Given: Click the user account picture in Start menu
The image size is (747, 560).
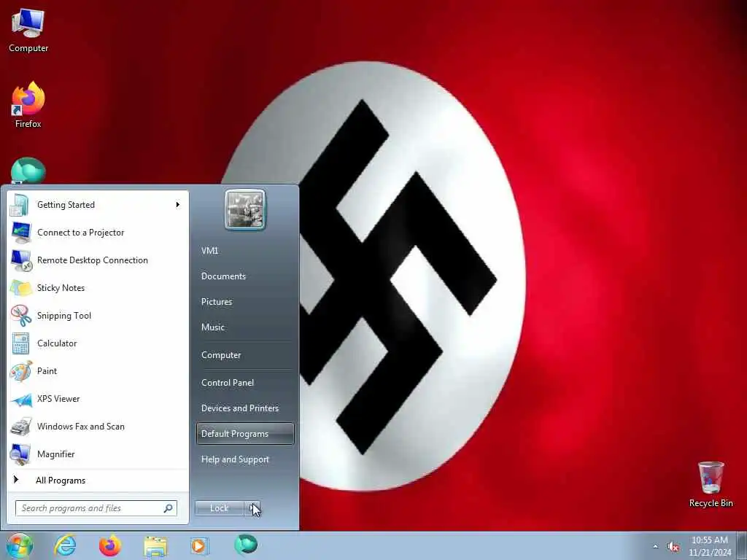Looking at the screenshot, I should [x=245, y=209].
